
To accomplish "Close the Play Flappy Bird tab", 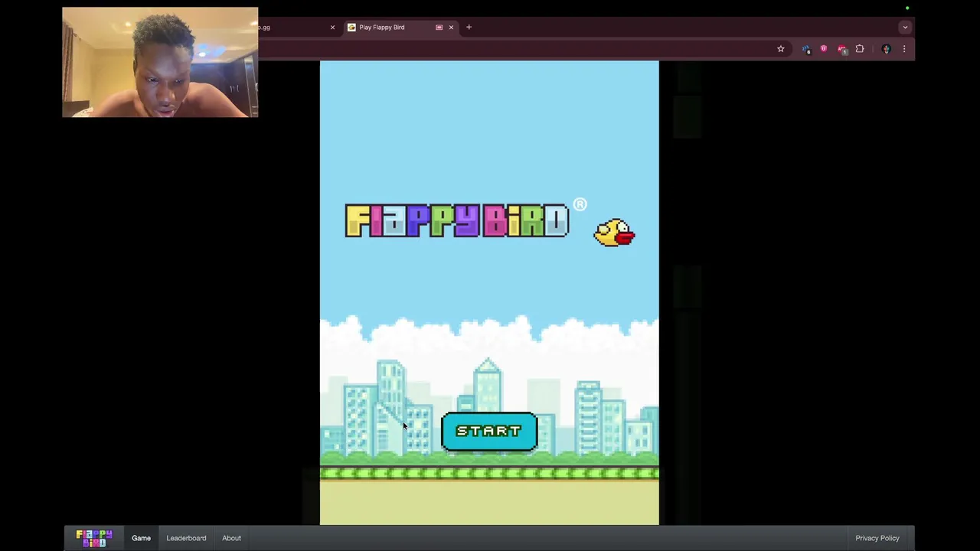I will [x=451, y=28].
